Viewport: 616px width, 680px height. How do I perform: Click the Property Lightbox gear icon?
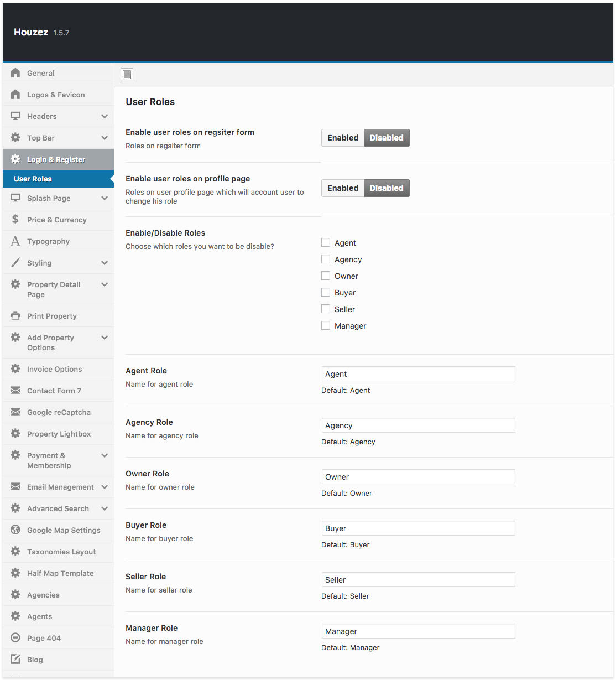coord(15,433)
